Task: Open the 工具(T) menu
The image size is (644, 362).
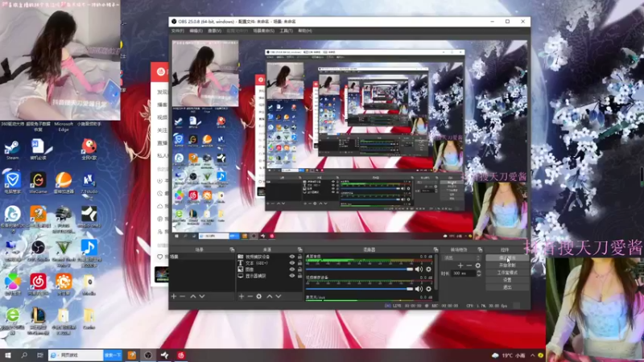Action: coord(287,31)
